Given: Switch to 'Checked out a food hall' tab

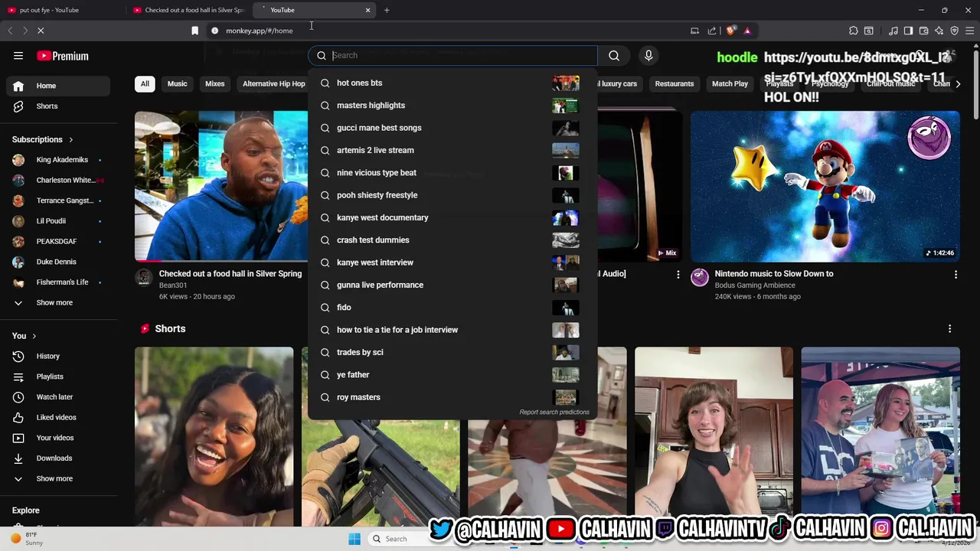Looking at the screenshot, I should 188,10.
